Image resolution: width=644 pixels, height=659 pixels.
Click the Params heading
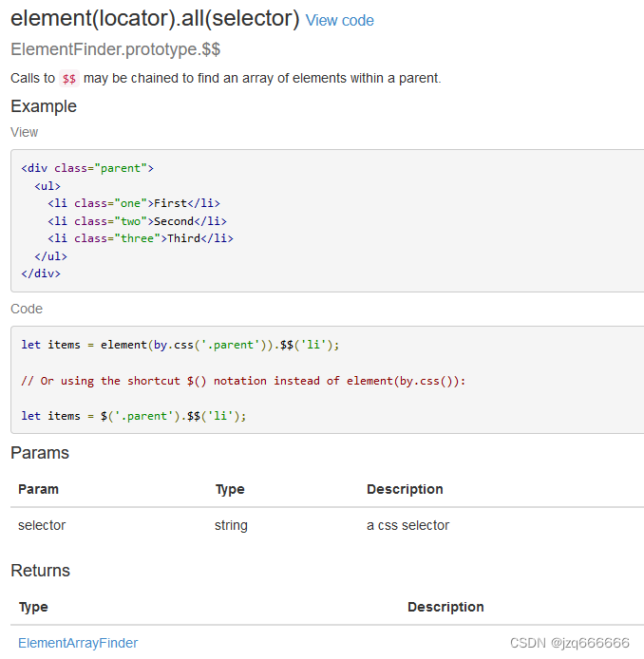40,453
